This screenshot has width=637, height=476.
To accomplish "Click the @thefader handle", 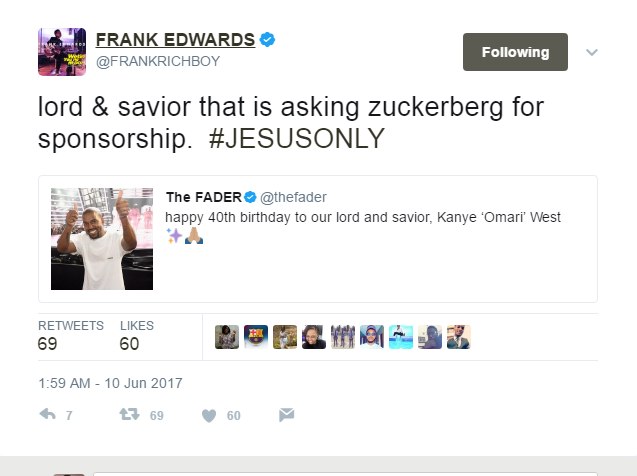I will pyautogui.click(x=293, y=198).
